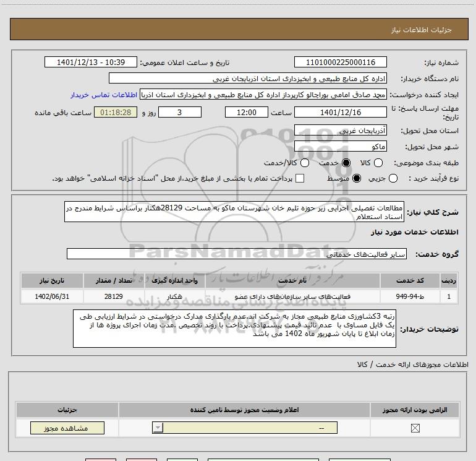Click the quantity cell 28129
The width and height of the screenshot is (476, 461).
114,296
